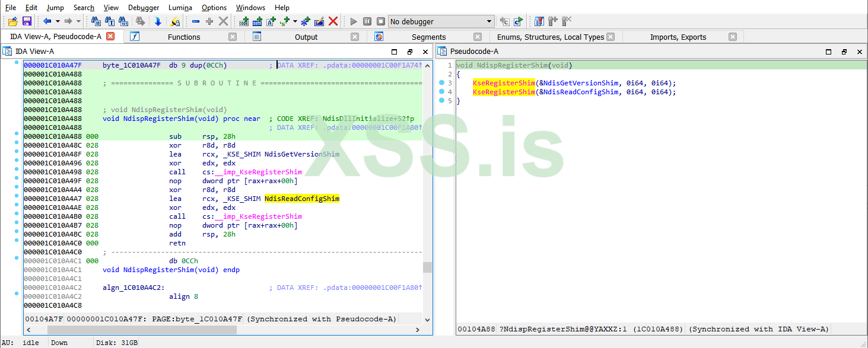This screenshot has height=348, width=868.
Task: Click the gray arrow C source icon
Action: pos(505,21)
